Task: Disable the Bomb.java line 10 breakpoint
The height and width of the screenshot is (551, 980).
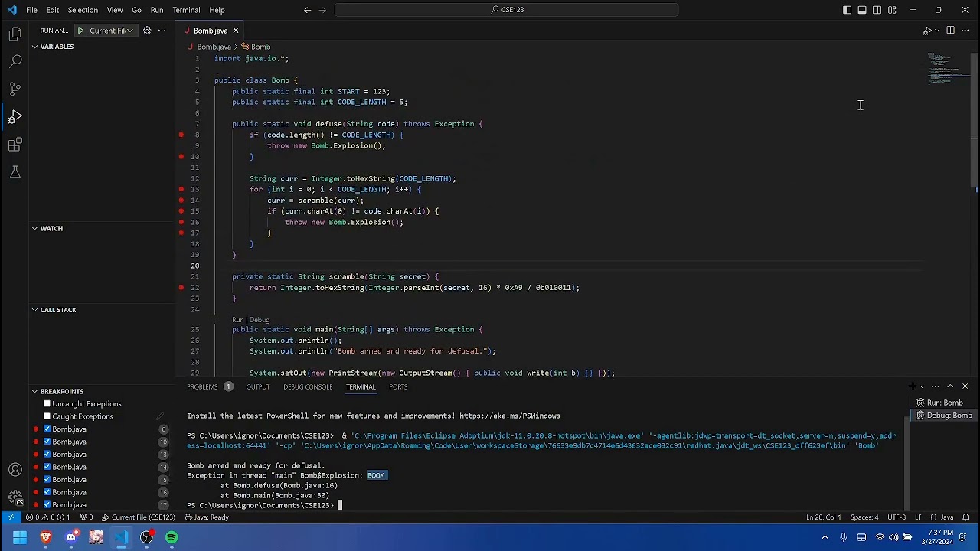Action: (47, 442)
